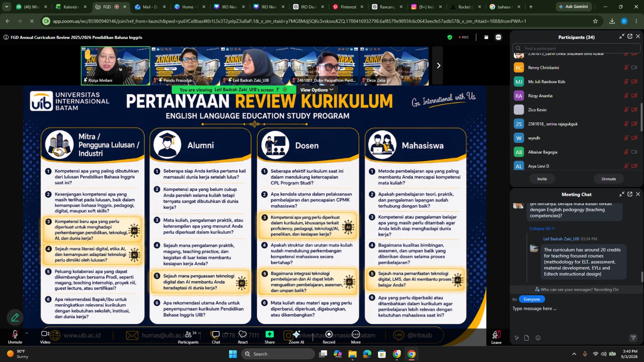Screen dimensions: 644x362
Task: Open the View Options dropdown
Action: pyautogui.click(x=317, y=90)
